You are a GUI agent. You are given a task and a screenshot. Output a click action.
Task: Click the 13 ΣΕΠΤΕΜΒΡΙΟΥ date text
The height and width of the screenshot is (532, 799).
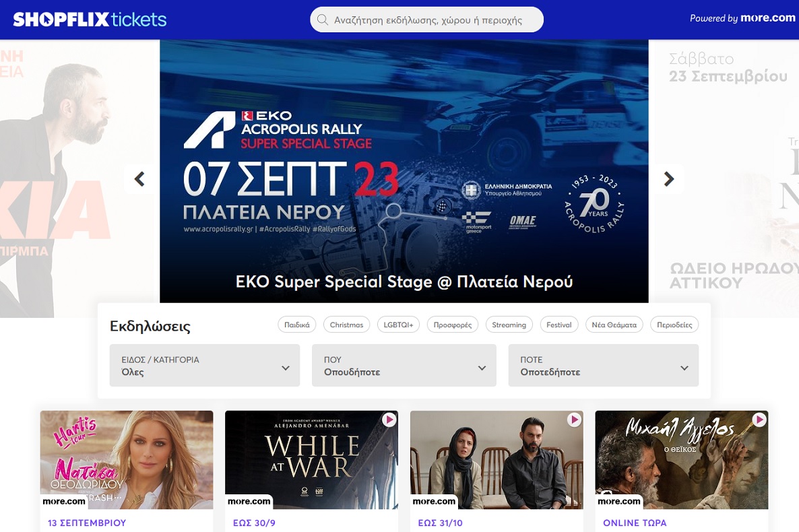pyautogui.click(x=87, y=523)
